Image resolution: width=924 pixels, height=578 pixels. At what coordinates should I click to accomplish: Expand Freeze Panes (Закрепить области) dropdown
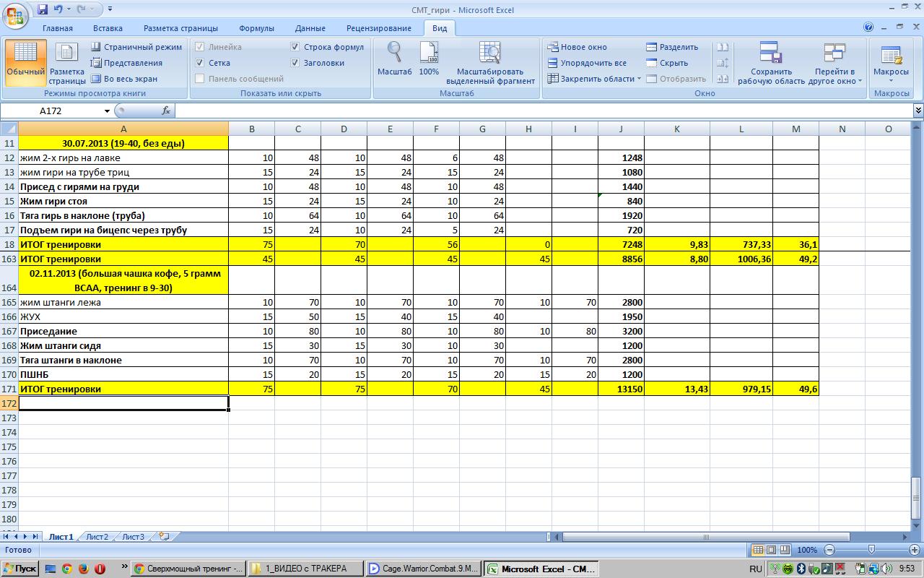594,79
